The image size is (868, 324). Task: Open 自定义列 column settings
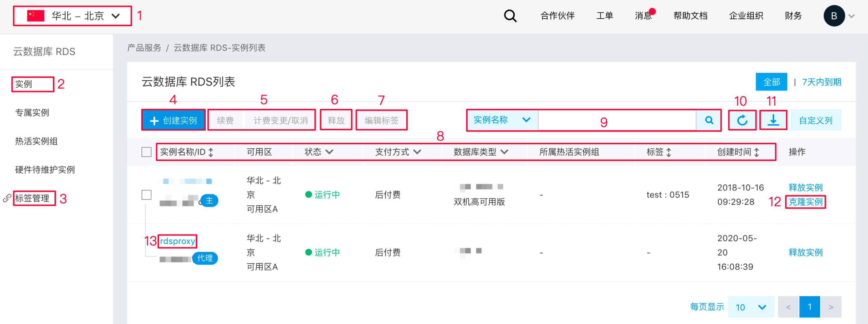point(816,120)
